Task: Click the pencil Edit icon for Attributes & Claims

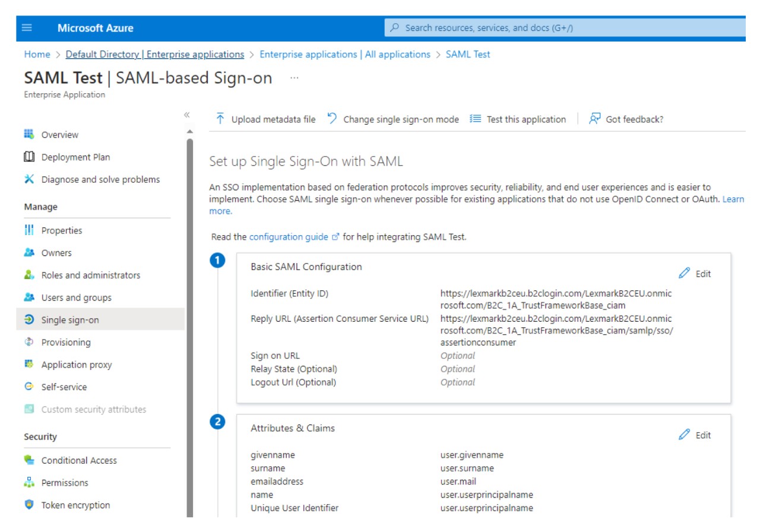Action: click(684, 435)
